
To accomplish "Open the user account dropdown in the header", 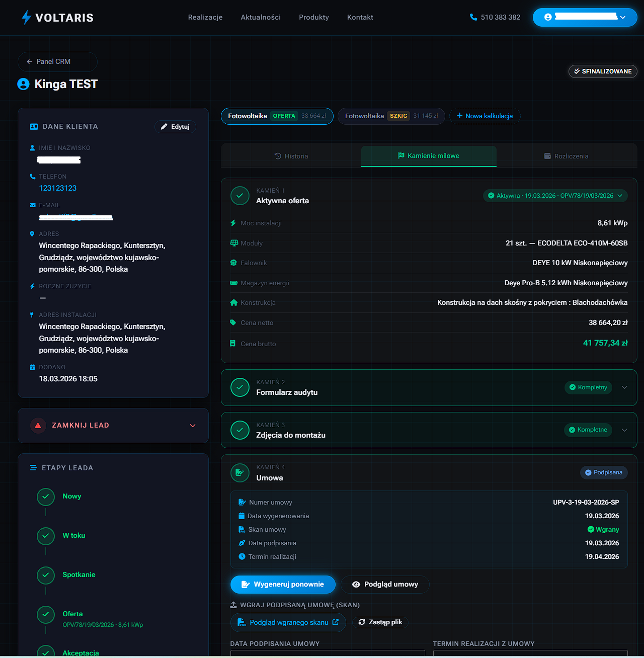I will point(585,17).
